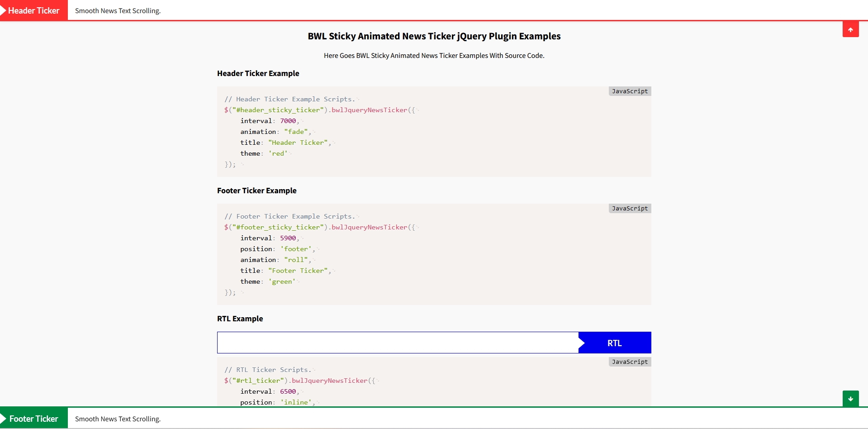Click the scrolling "Smooth News Text Scrolling" header text
Image resolution: width=868 pixels, height=429 pixels.
click(x=117, y=11)
